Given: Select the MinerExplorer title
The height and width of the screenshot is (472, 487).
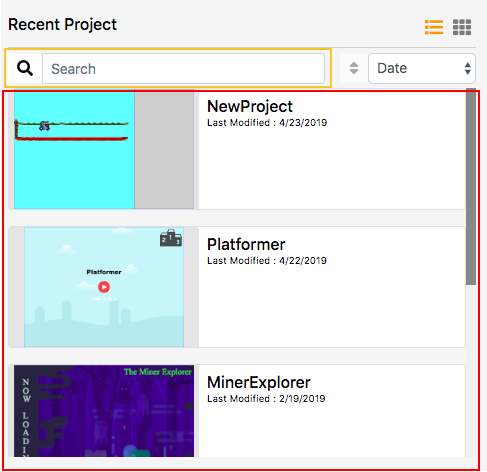Looking at the screenshot, I should (x=259, y=382).
